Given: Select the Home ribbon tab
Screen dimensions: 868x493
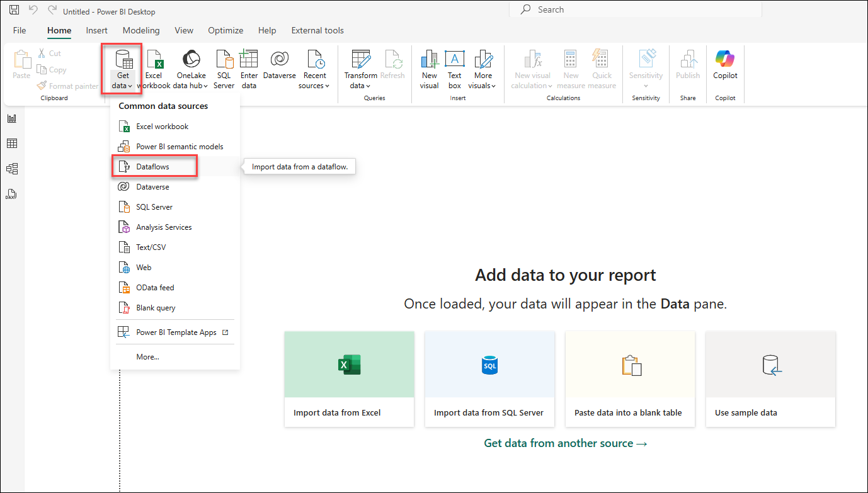Looking at the screenshot, I should pyautogui.click(x=59, y=30).
